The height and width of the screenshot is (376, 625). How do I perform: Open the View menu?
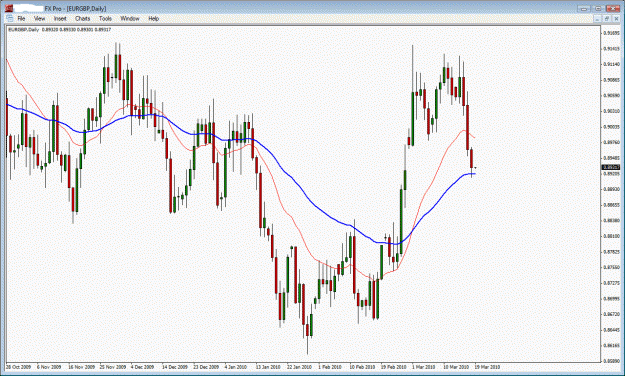coord(39,18)
